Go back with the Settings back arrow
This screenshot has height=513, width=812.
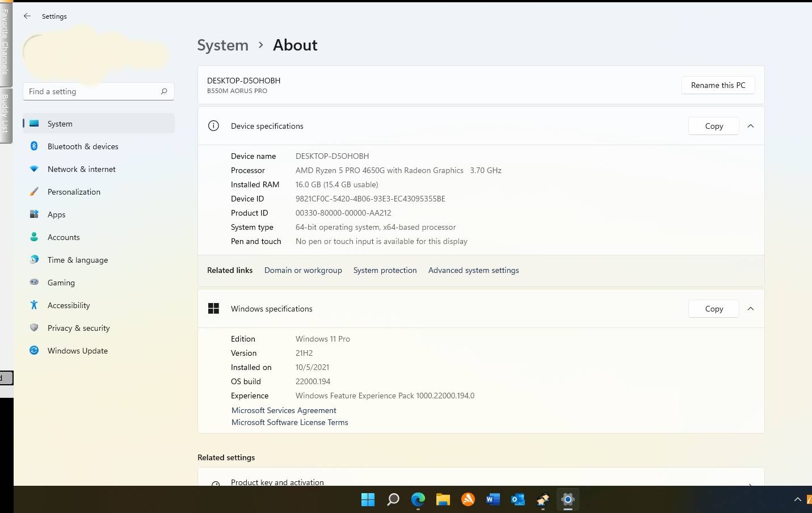tap(27, 16)
